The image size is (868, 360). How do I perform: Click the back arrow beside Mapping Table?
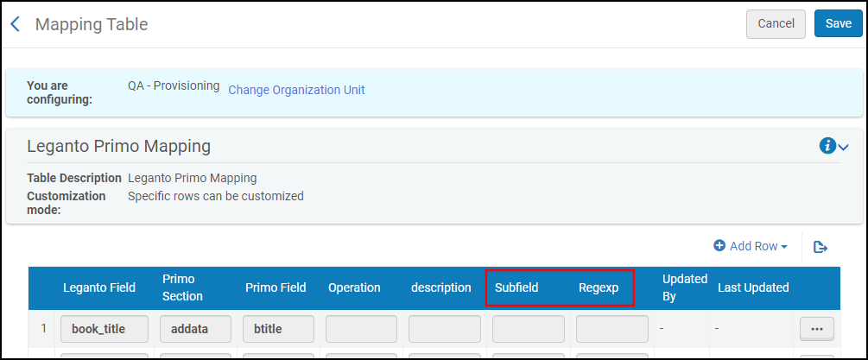pos(16,24)
